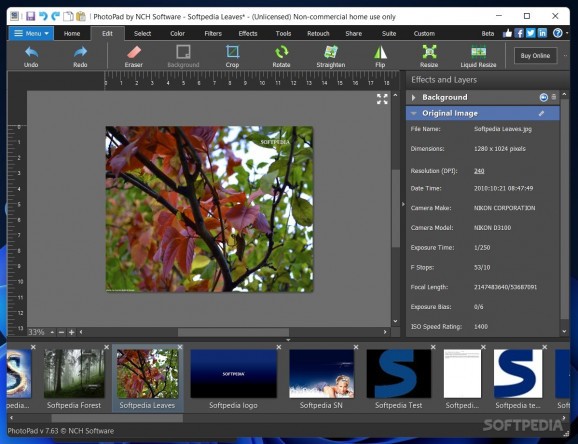
Task: Open the Facebook share icon
Action: click(519, 33)
